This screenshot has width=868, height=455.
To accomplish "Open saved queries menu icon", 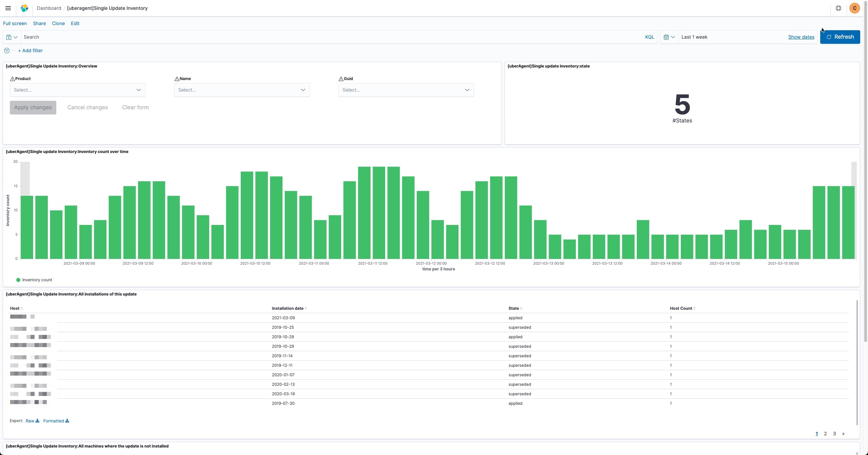I will (12, 37).
